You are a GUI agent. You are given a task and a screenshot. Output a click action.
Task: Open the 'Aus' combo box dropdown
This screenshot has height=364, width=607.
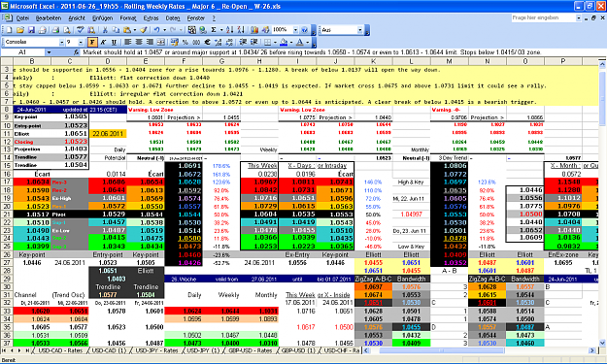[x=359, y=30]
